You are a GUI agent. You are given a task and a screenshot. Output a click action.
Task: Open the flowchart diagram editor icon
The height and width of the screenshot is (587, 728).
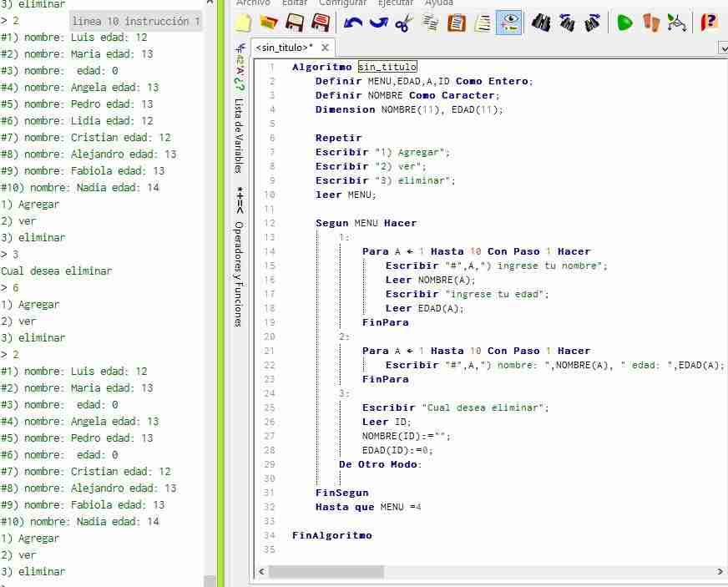pos(676,23)
